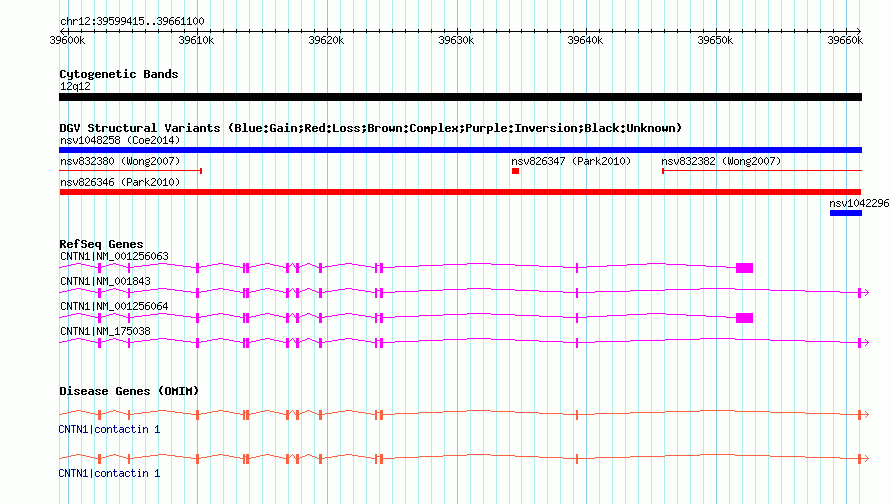Click the 39660k ruler tick label

click(845, 40)
